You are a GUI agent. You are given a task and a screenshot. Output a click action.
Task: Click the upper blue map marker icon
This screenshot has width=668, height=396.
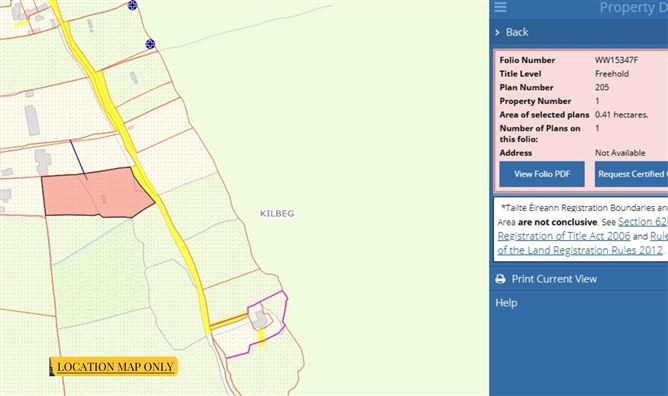(x=132, y=6)
